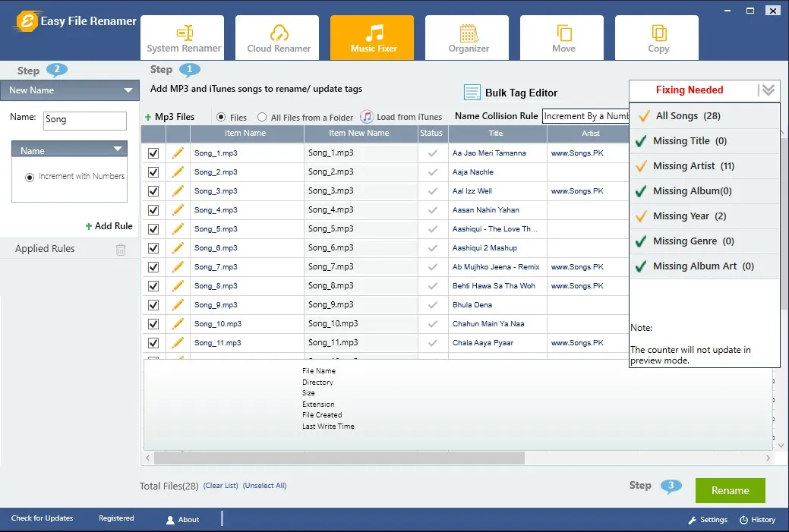Click the About person icon
The image size is (789, 532).
171,520
